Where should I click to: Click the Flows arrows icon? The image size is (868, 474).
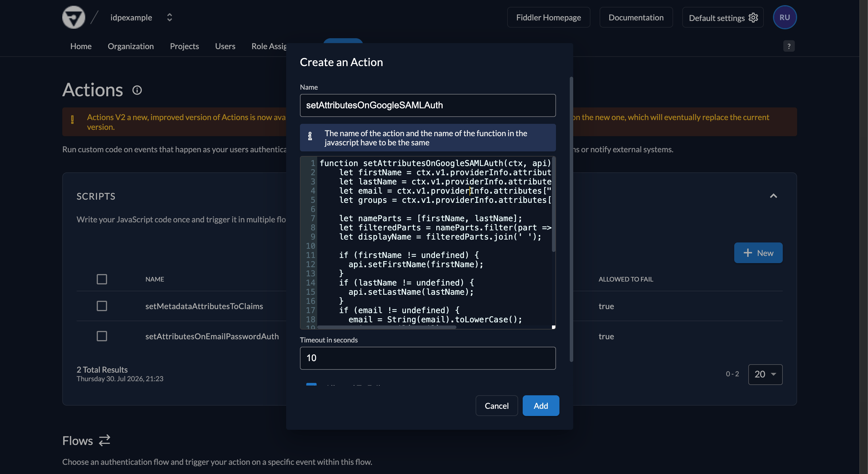point(104,440)
